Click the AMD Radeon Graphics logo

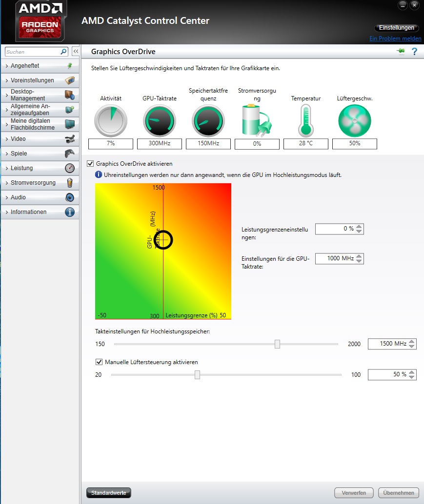click(40, 21)
